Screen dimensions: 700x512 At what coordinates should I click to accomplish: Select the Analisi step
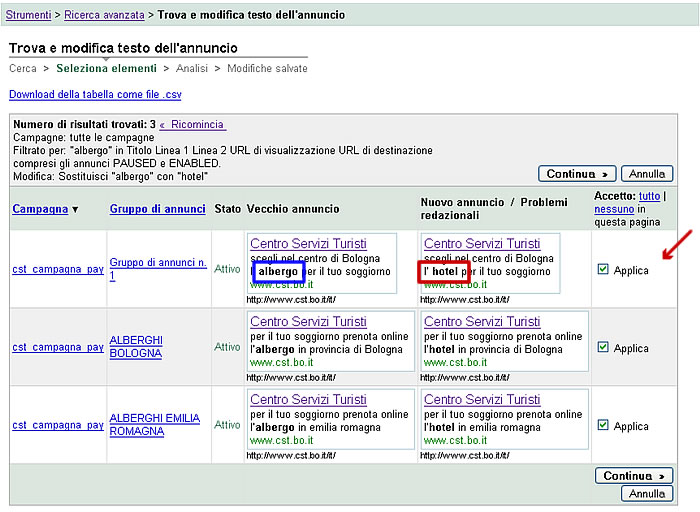(192, 68)
